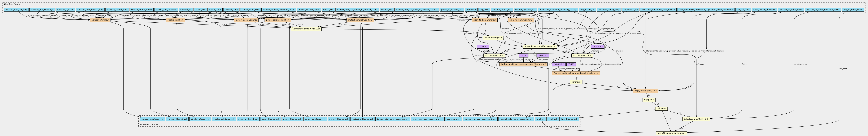Viewport: 868px width, 136px height.
Task: Click the pindel_insert_size input node
Action: [x=250, y=10]
